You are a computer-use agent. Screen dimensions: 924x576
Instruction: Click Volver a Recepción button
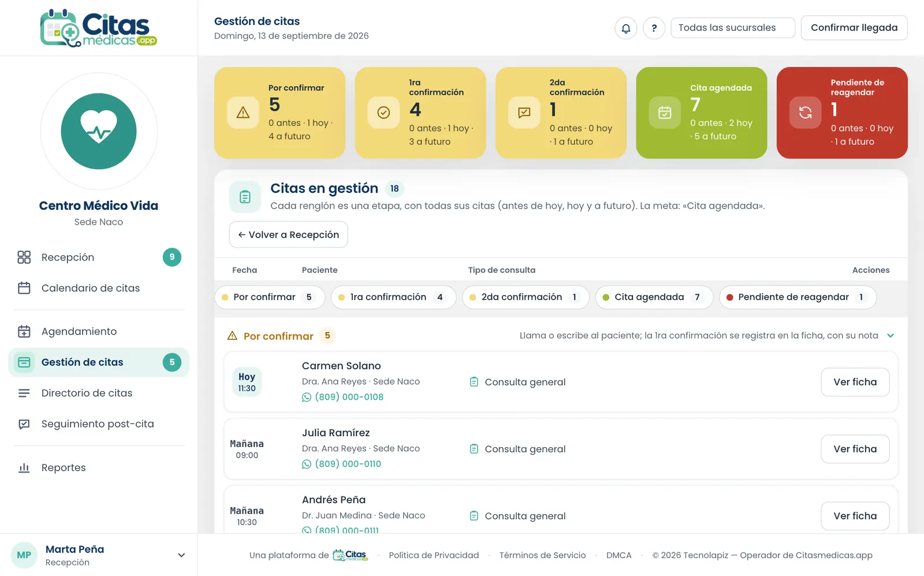pyautogui.click(x=289, y=235)
